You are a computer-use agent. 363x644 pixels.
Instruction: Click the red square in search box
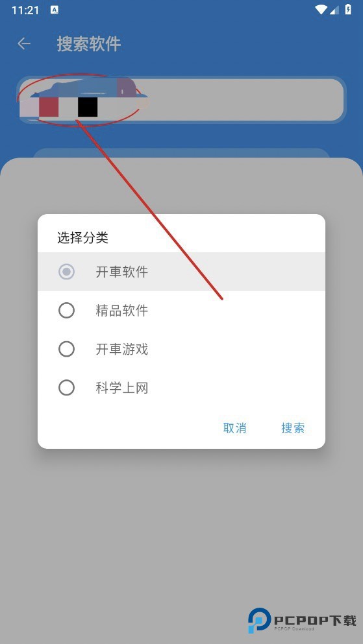coord(49,107)
